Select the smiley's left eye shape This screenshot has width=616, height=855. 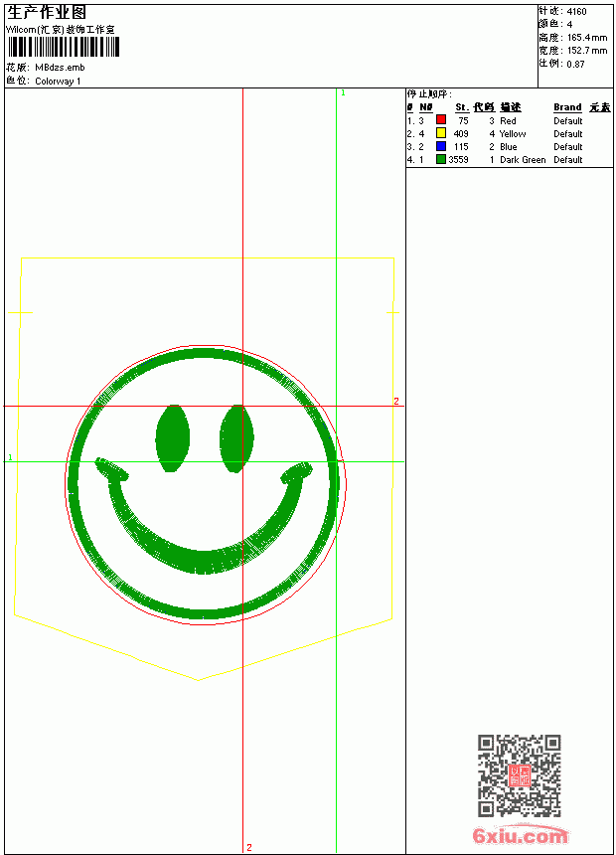coord(173,437)
